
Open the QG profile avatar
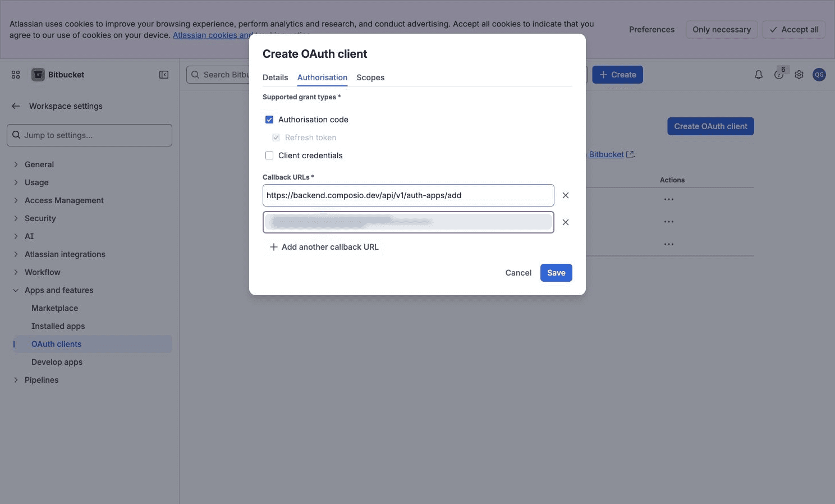tap(819, 75)
